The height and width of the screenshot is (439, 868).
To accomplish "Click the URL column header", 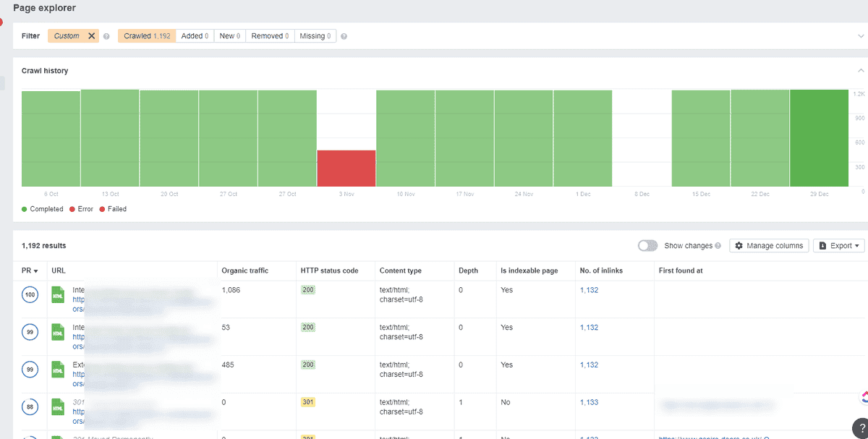I will tap(59, 270).
